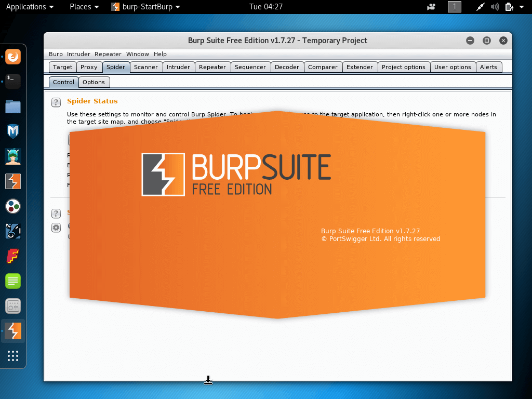532x399 pixels.
Task: Open the Alerts tab
Action: 488,67
